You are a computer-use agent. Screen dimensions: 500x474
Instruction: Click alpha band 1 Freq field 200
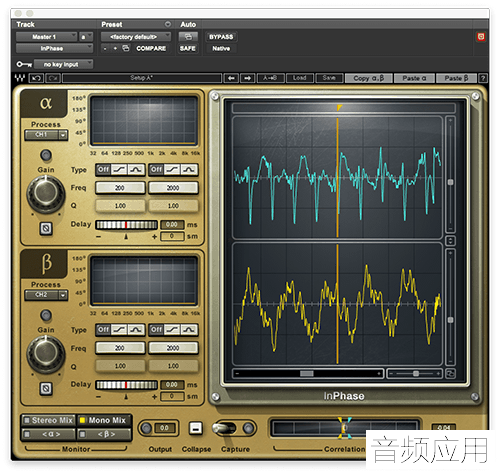click(120, 188)
